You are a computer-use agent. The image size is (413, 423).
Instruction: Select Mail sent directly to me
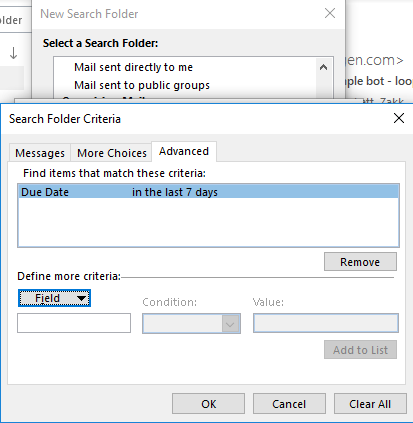coord(133,67)
